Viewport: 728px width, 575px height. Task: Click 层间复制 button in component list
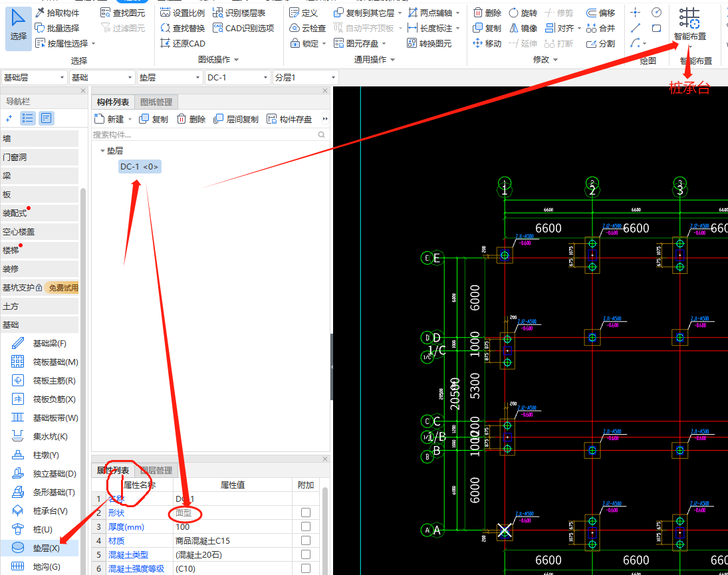tap(236, 119)
